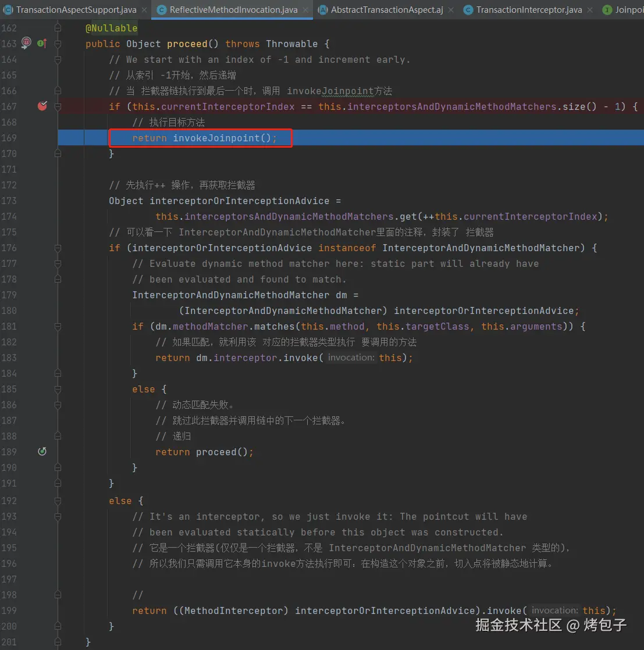Image resolution: width=644 pixels, height=650 pixels.
Task: Collapse the comment fold at line 193
Action: pyautogui.click(x=58, y=516)
